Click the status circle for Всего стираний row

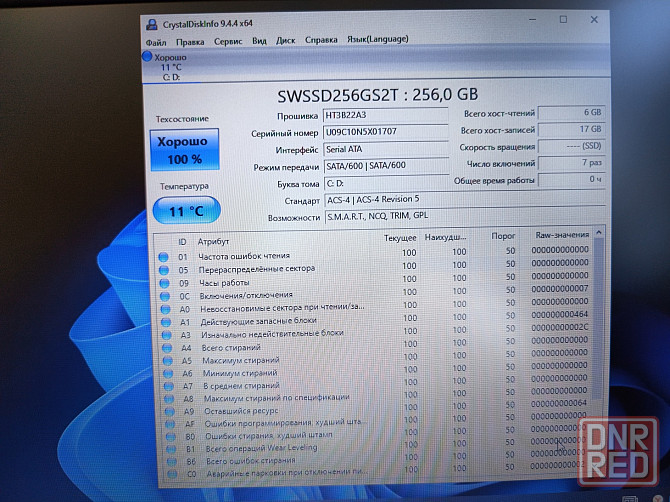[x=164, y=347]
